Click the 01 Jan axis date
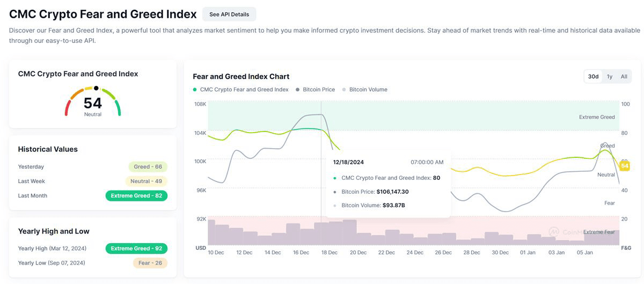Image resolution: width=644 pixels, height=284 pixels. [x=528, y=252]
